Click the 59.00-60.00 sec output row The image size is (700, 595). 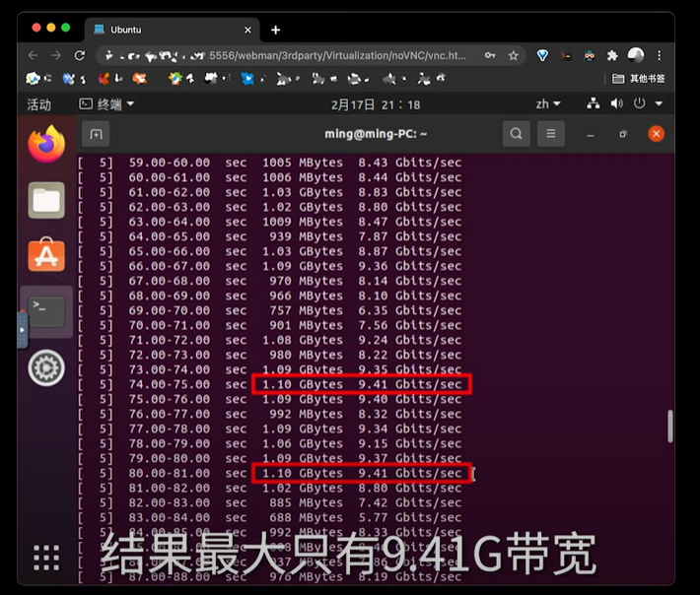click(x=269, y=163)
